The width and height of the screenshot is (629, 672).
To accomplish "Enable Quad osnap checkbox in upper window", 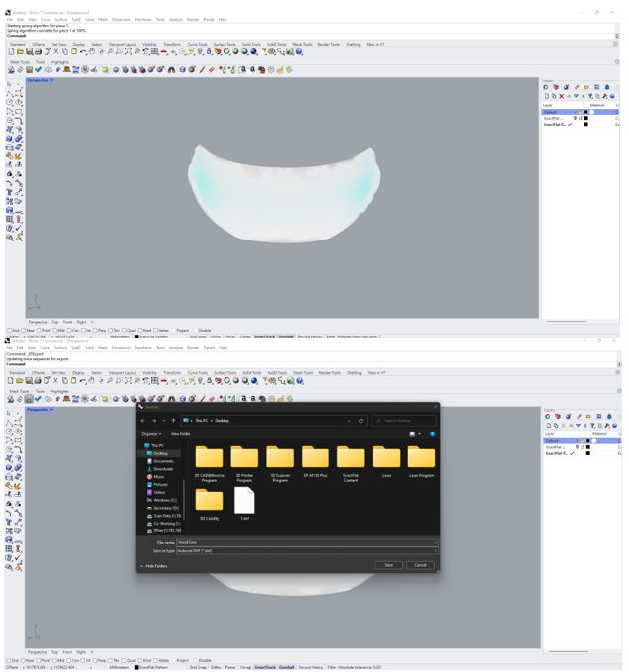I will coord(125,330).
